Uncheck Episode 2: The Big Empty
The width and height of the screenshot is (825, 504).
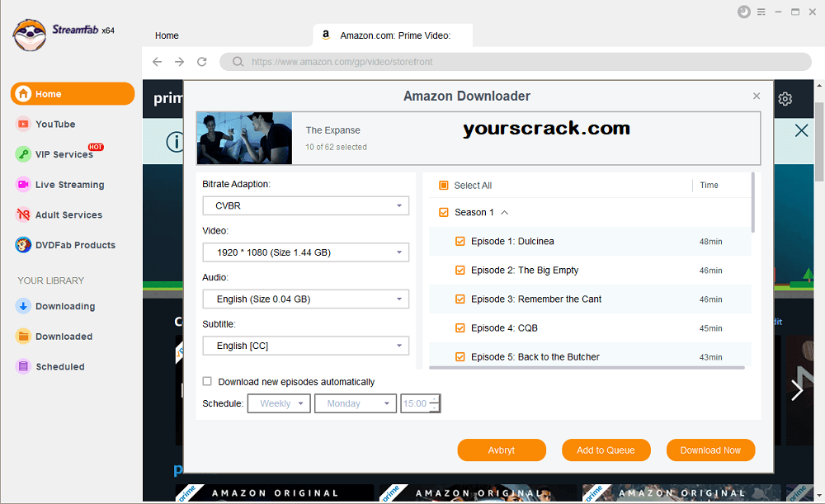point(460,270)
